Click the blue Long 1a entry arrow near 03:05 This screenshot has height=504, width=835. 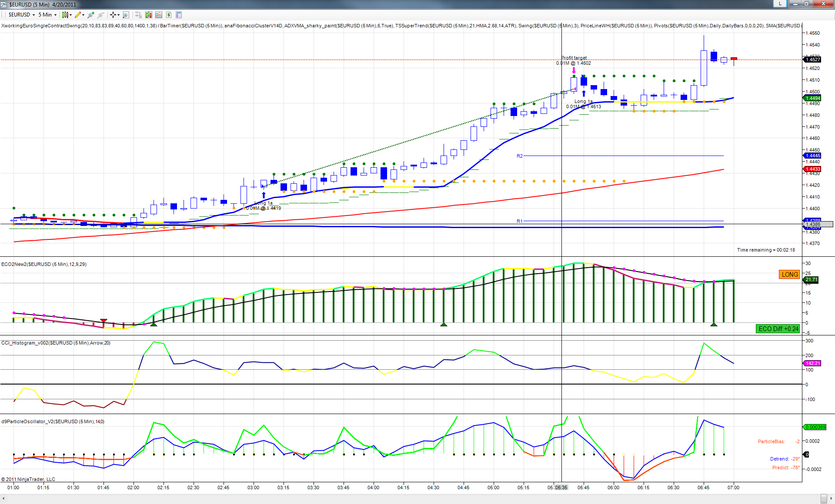click(264, 195)
